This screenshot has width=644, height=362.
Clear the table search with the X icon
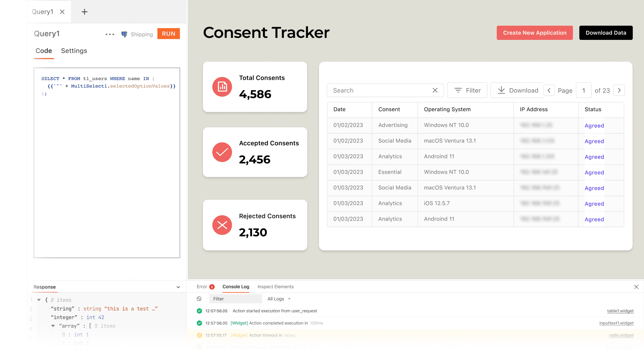[435, 90]
